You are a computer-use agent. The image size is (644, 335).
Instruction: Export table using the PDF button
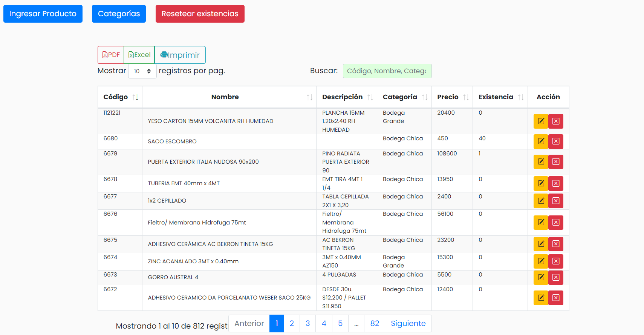coord(111,55)
